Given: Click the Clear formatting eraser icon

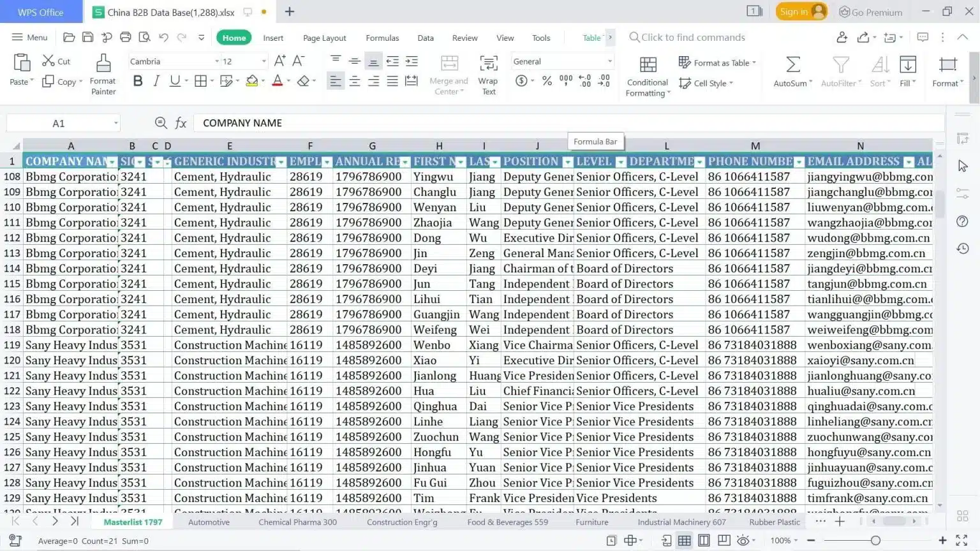Looking at the screenshot, I should pos(304,81).
